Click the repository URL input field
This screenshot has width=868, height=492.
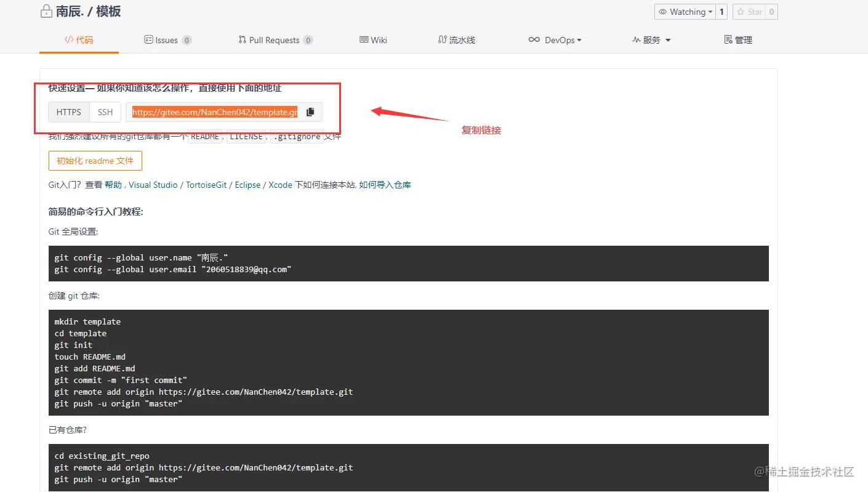tap(215, 112)
